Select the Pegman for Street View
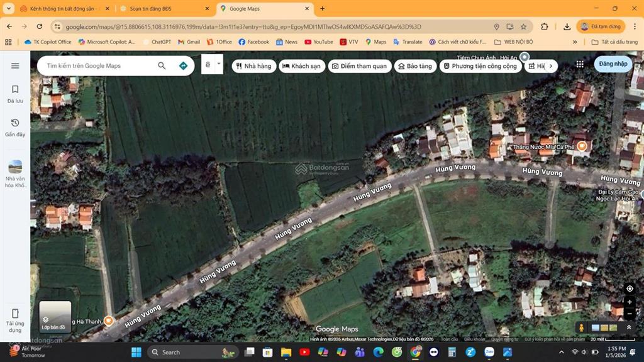This screenshot has height=362, width=644. 581,326
